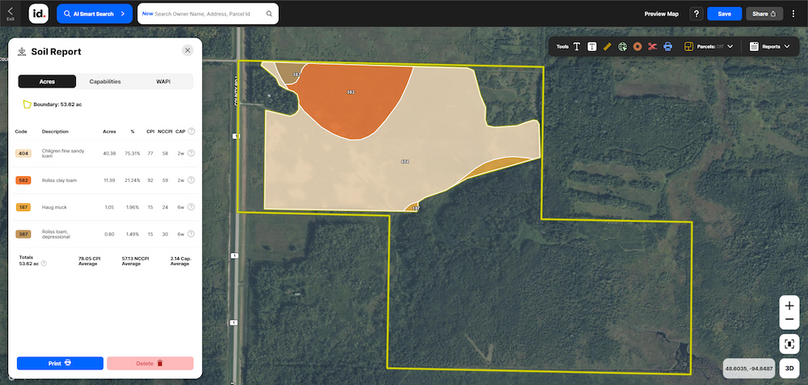Image resolution: width=808 pixels, height=385 pixels.
Task: Click the 387 soil code swatch
Action: [x=23, y=234]
